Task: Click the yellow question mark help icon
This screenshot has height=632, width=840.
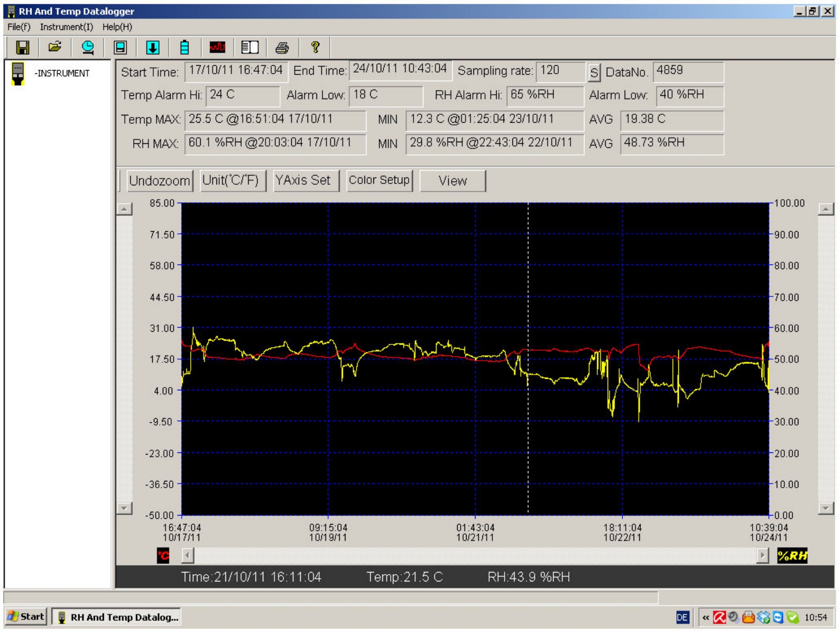Action: [x=315, y=47]
